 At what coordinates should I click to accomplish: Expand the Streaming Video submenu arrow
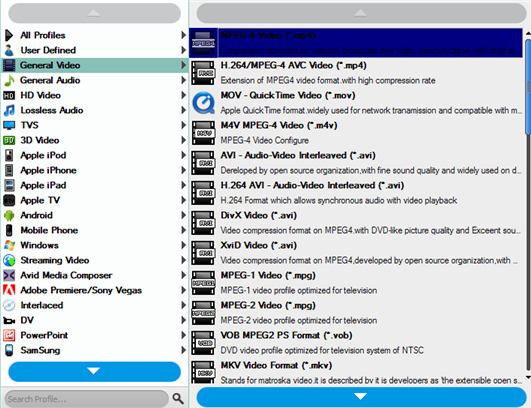(183, 260)
